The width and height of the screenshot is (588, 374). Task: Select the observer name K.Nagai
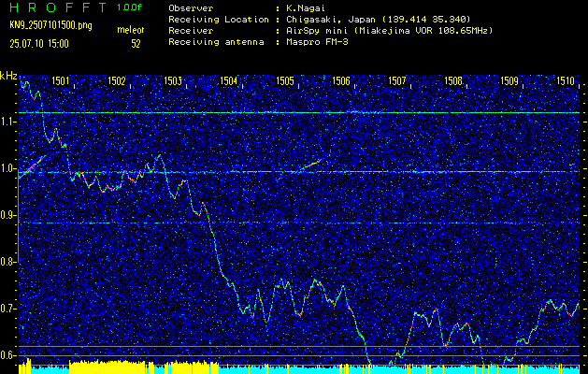[x=306, y=8]
